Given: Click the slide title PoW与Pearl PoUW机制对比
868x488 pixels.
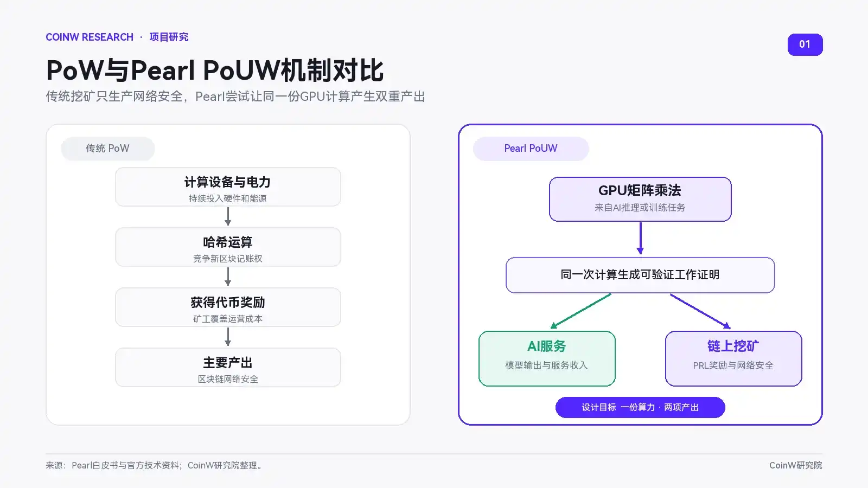Looking at the screenshot, I should click(x=215, y=70).
